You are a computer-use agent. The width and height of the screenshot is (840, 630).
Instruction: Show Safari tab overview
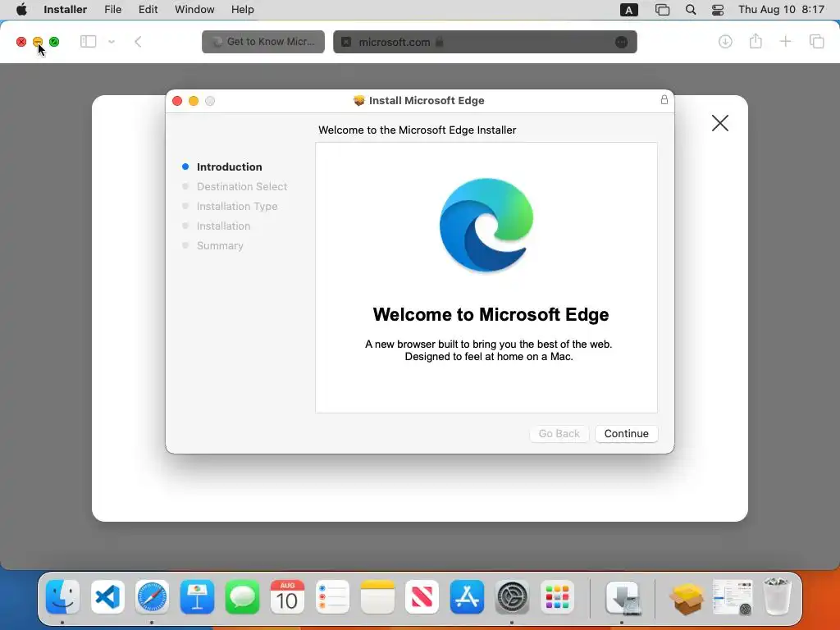(x=816, y=41)
